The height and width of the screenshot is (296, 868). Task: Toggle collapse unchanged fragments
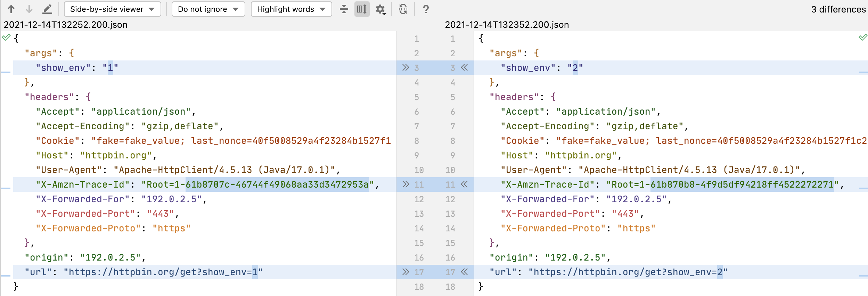344,9
